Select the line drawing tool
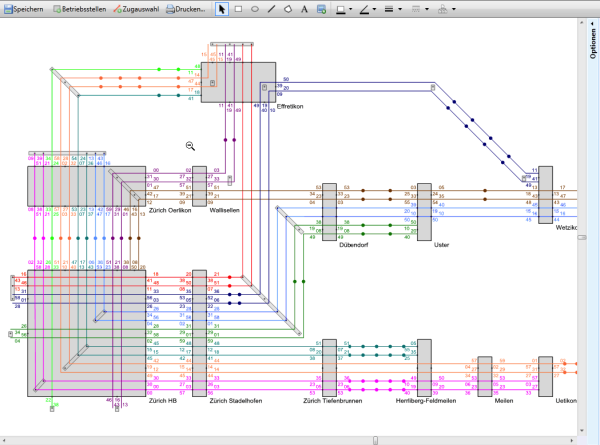The width and height of the screenshot is (600, 445). [x=271, y=8]
